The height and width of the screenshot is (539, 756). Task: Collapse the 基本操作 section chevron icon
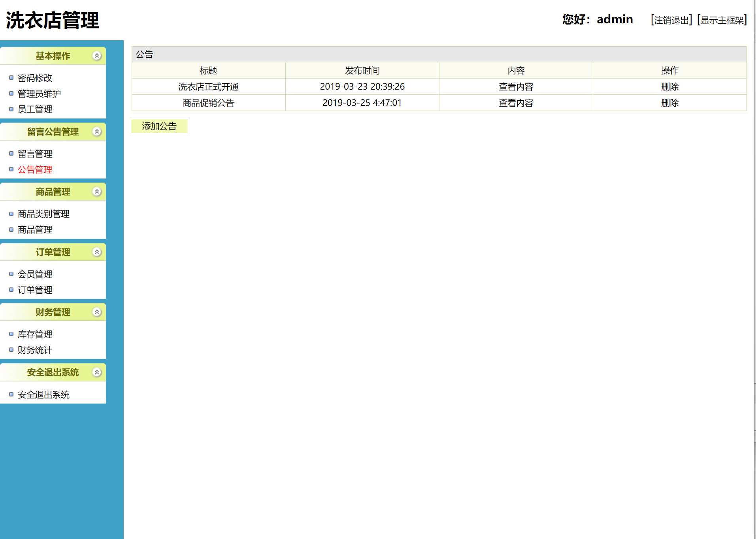97,56
